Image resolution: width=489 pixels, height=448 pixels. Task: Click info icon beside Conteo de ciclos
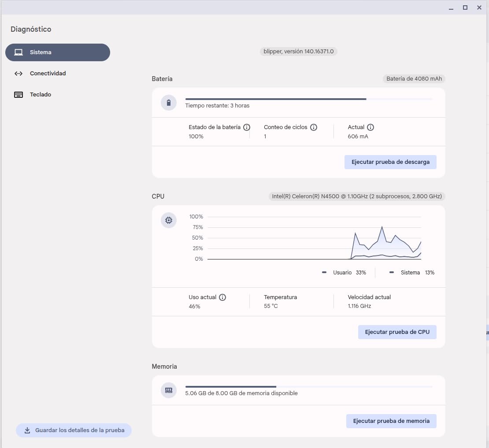click(x=314, y=127)
